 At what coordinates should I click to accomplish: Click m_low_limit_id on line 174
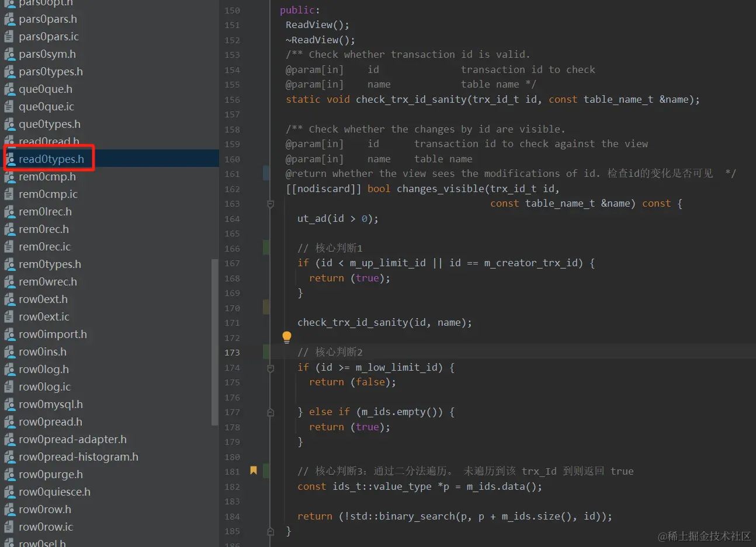(x=396, y=367)
